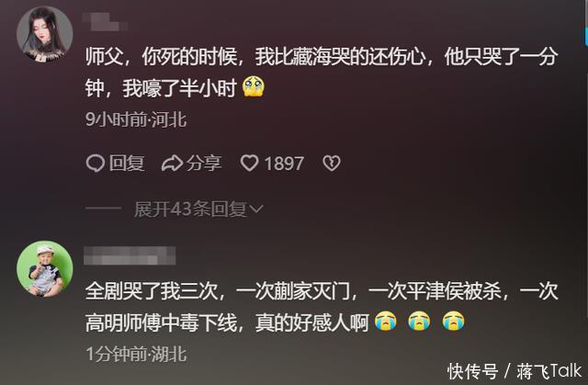Click the last crying emoji in second comment
This screenshot has height=385, width=588.
tap(453, 322)
